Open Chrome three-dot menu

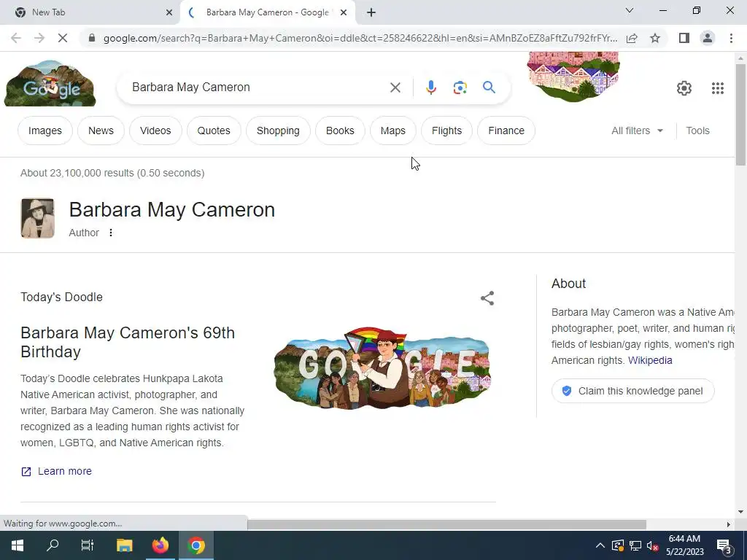tap(731, 38)
